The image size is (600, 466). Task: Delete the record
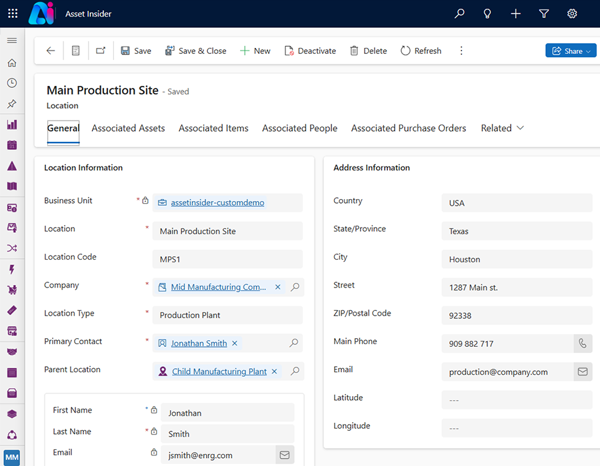coord(368,51)
